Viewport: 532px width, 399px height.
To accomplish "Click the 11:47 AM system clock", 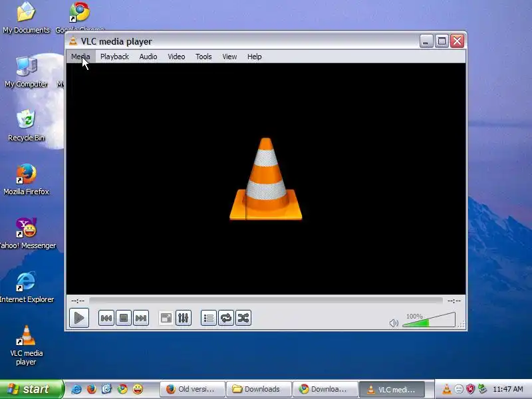I will pos(507,389).
